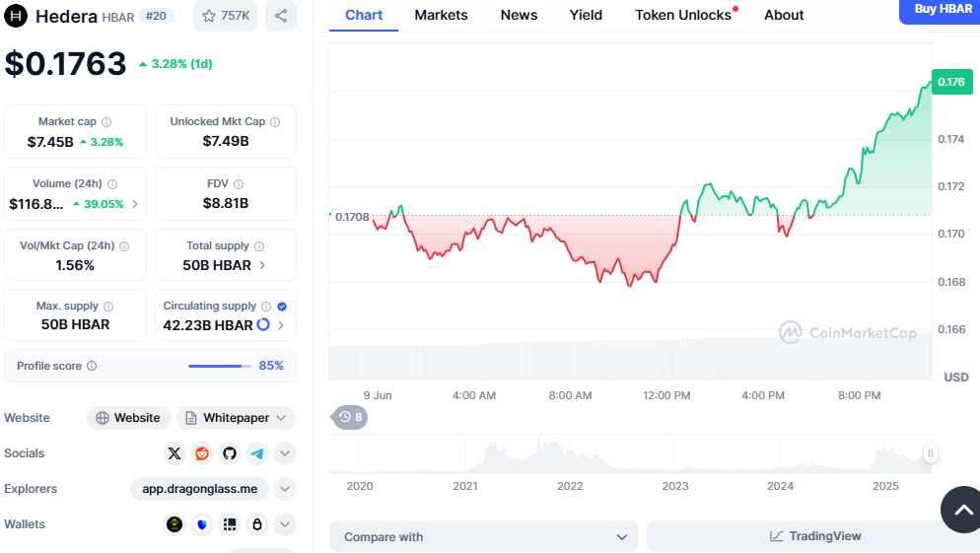Click the time range slider handle
The height and width of the screenshot is (553, 980).
pyautogui.click(x=930, y=453)
